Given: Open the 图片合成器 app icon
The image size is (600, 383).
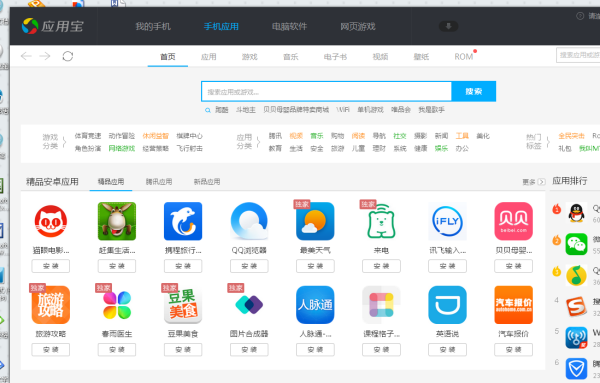Looking at the screenshot, I should tap(249, 305).
